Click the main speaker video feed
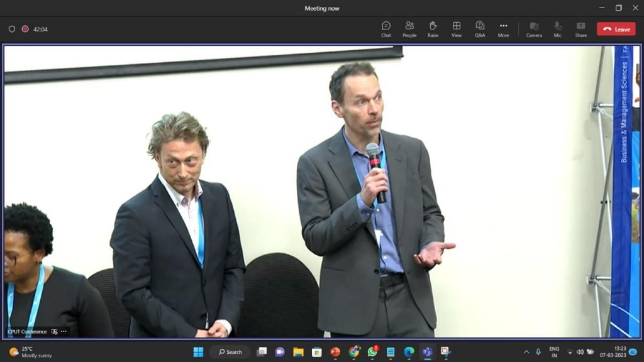Viewport: 644px width, 362px height. 322,192
